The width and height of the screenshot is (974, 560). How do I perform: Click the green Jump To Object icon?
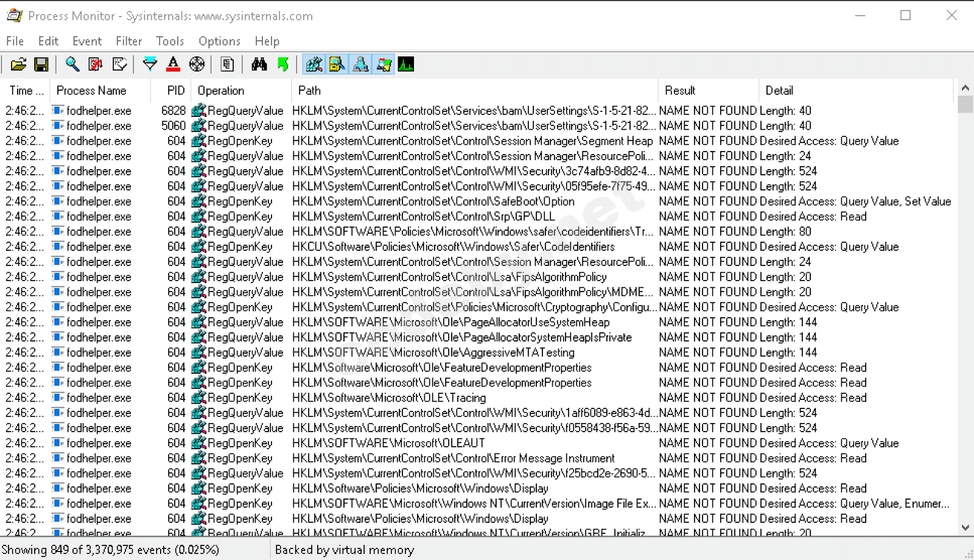(283, 65)
